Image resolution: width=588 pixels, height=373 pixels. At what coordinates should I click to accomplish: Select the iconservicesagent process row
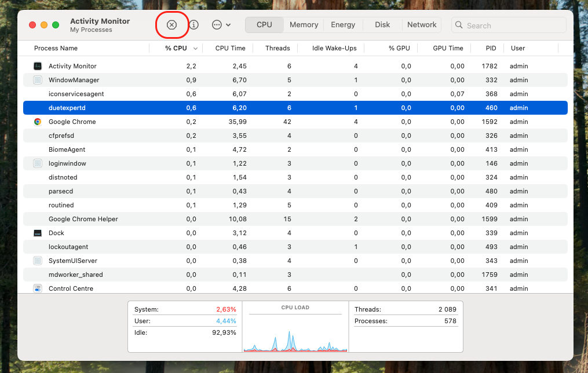coord(295,94)
